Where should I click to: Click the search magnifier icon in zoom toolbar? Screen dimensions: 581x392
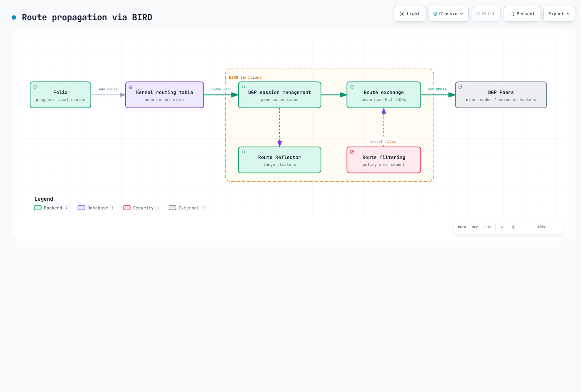(x=502, y=227)
